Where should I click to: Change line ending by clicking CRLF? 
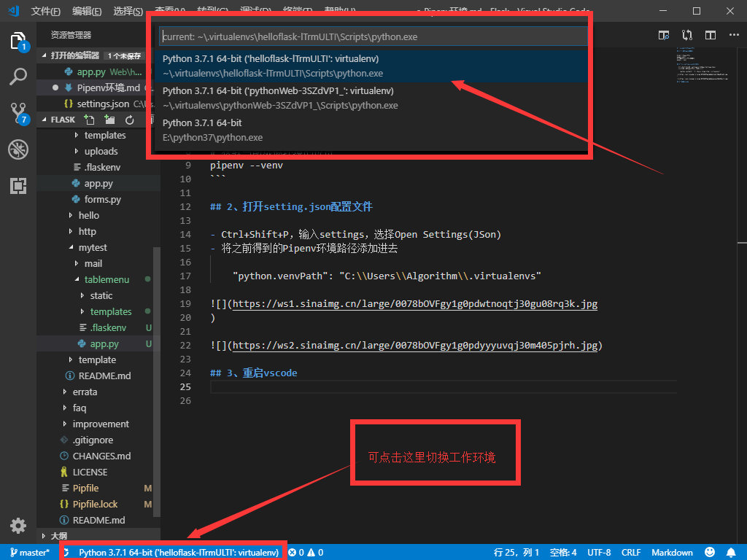click(x=630, y=552)
